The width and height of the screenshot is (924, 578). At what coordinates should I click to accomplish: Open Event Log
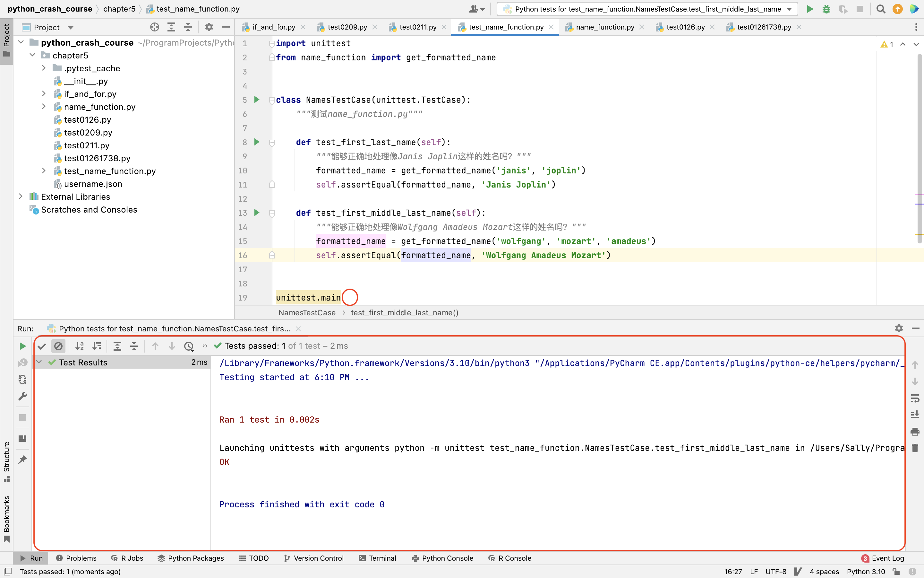coord(883,558)
